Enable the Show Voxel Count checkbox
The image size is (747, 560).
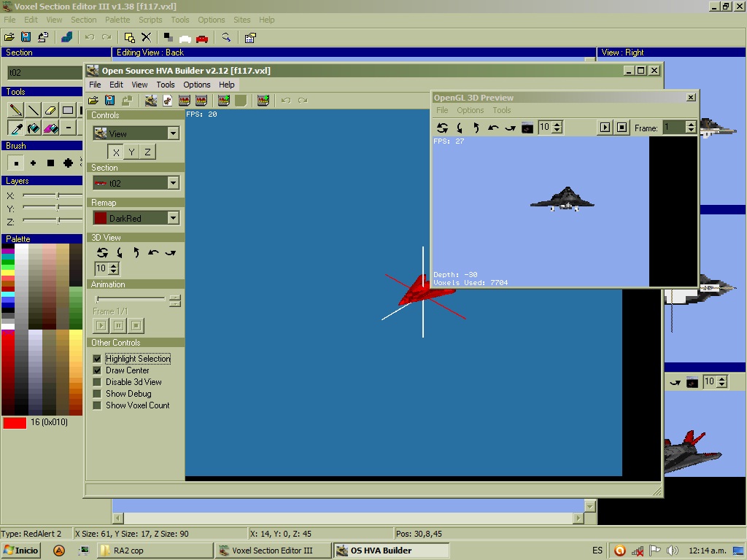pyautogui.click(x=97, y=405)
